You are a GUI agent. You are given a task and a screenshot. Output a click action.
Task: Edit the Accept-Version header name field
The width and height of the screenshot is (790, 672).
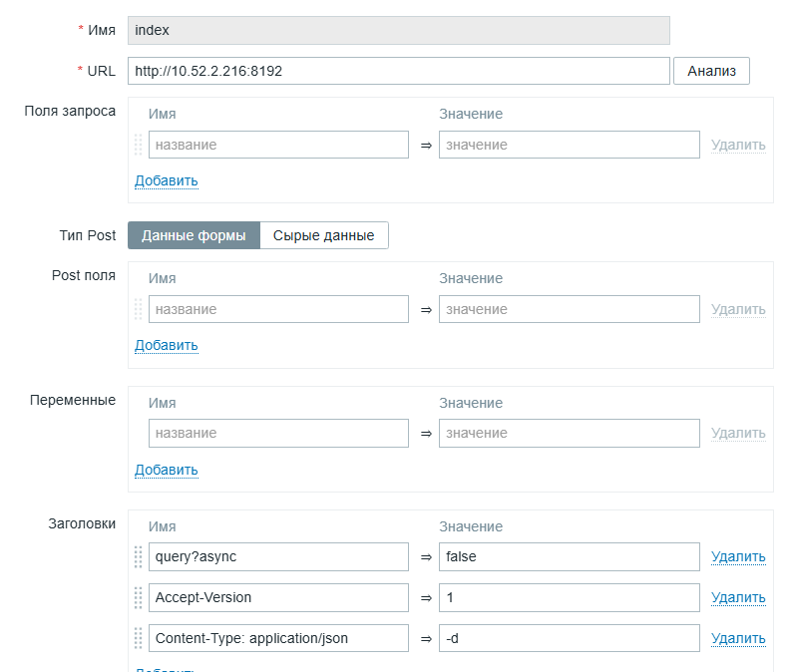click(x=278, y=597)
